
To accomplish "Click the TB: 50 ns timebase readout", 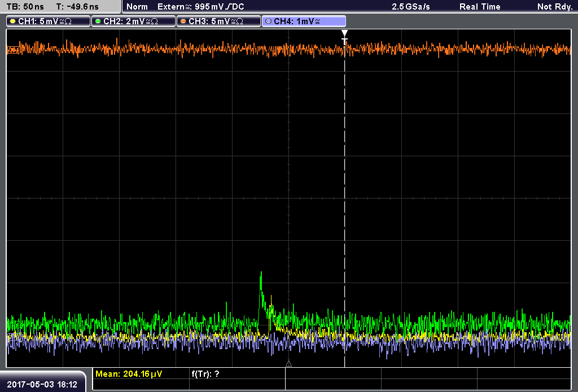I will point(25,7).
